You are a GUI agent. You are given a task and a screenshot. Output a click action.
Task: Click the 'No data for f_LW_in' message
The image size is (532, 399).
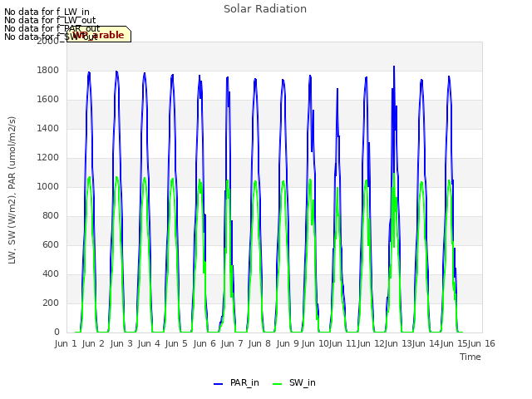pyautogui.click(x=47, y=12)
